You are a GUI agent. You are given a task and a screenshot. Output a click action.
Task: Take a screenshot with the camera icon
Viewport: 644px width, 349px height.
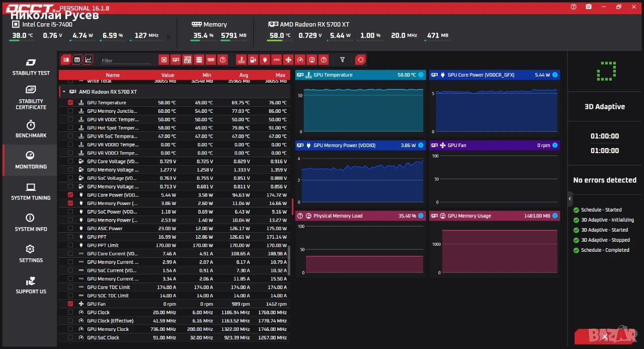[589, 7]
